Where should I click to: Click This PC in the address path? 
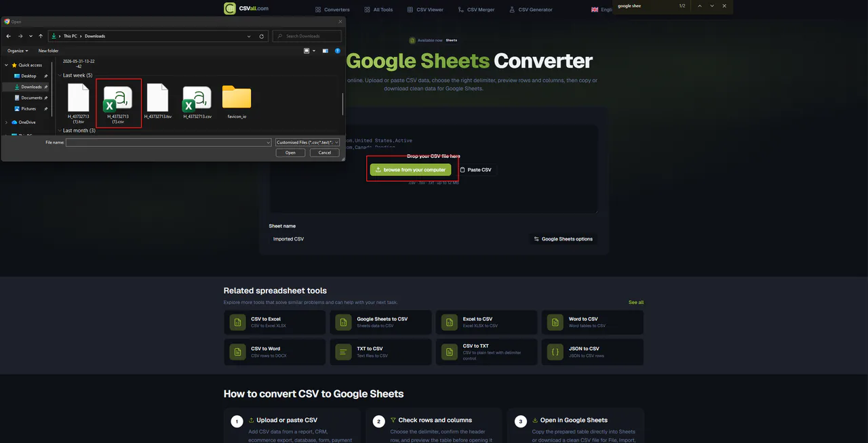[70, 36]
